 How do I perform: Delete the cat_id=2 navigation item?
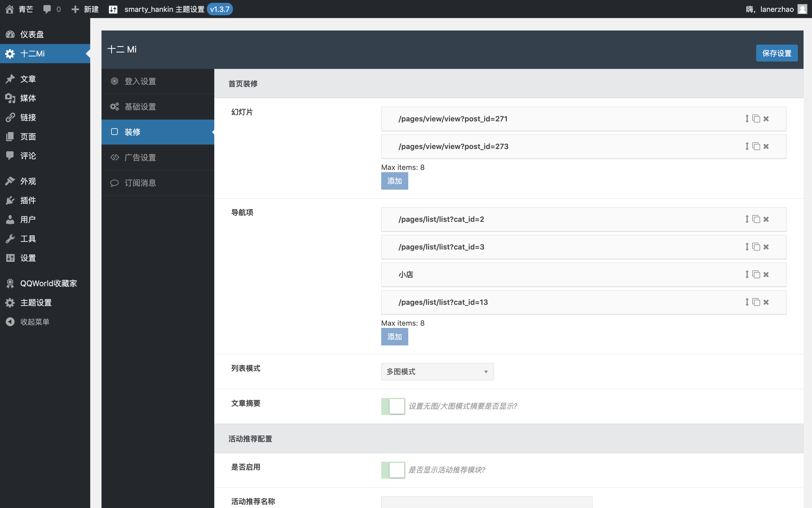pos(766,219)
